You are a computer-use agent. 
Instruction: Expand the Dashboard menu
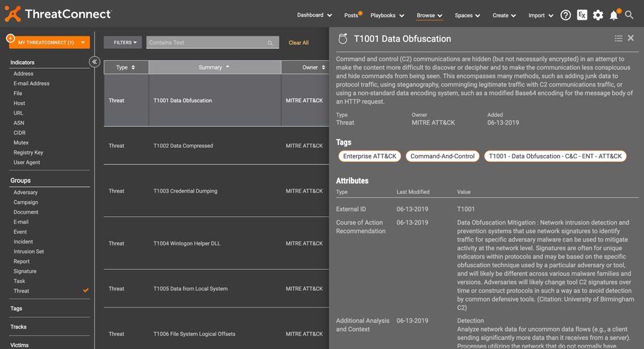click(x=314, y=15)
